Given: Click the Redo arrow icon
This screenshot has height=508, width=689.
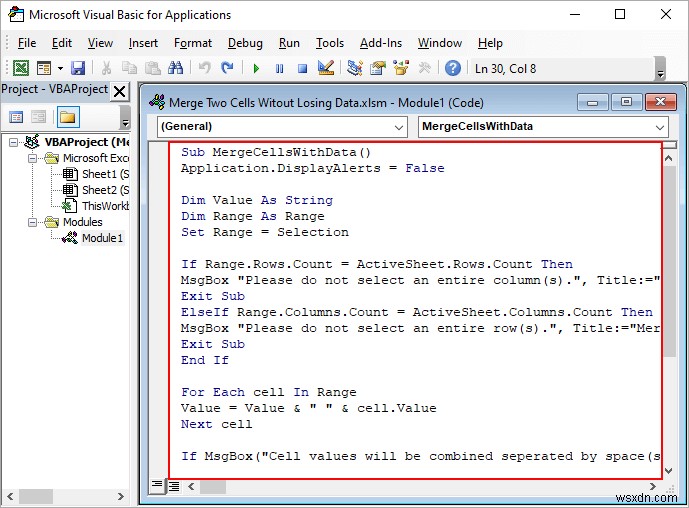Looking at the screenshot, I should point(227,68).
